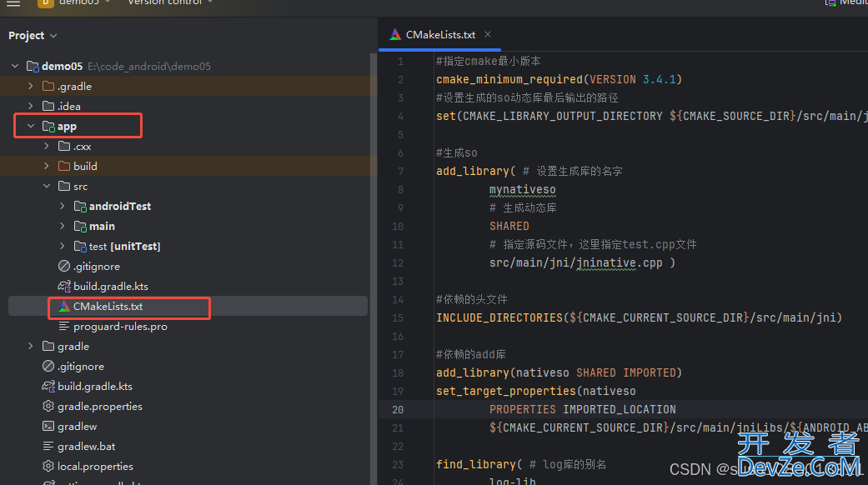Image resolution: width=868 pixels, height=485 pixels.
Task: Open the Version control dropdown
Action: click(170, 2)
